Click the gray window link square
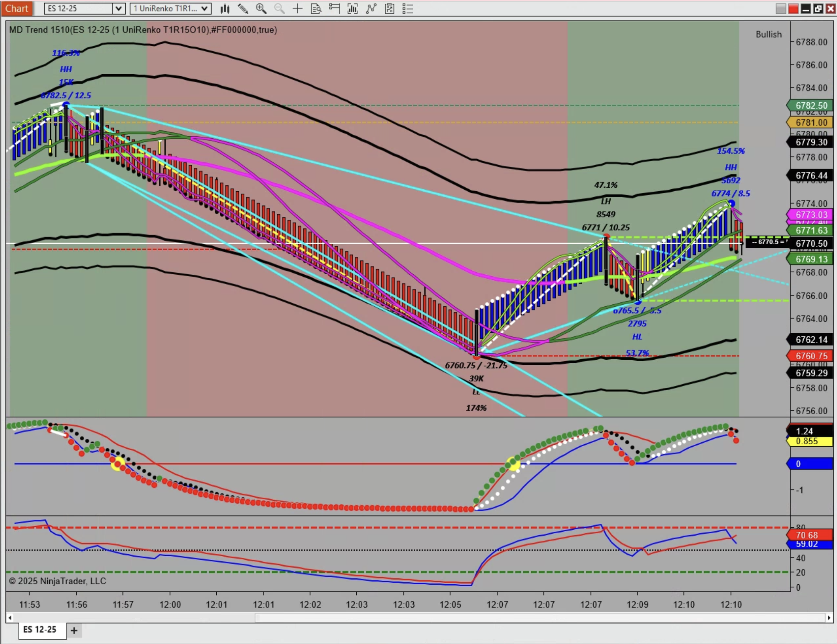 point(780,8)
